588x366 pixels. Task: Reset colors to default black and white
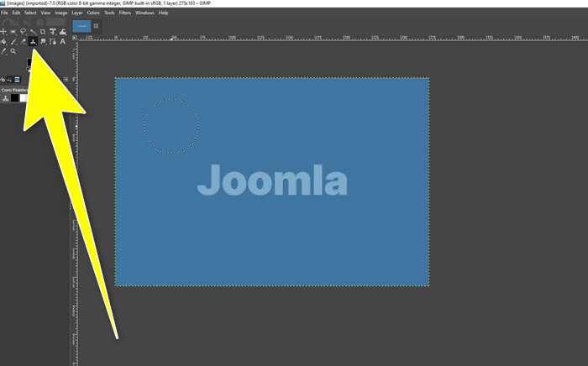28,69
